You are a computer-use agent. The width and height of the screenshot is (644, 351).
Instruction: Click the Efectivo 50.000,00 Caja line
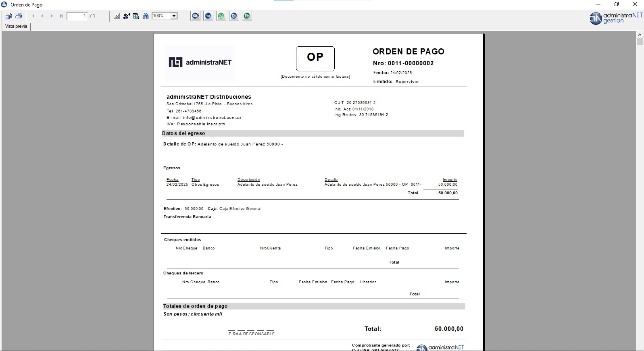[213, 209]
